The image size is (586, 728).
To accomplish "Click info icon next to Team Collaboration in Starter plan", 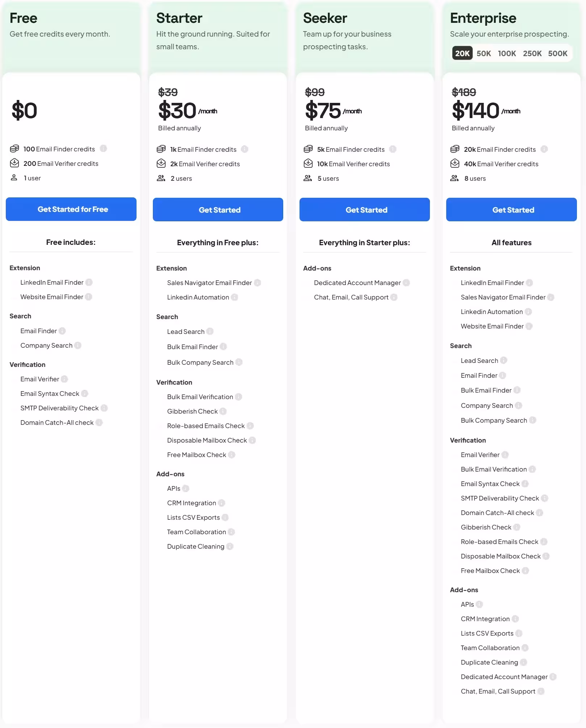I will click(x=231, y=532).
